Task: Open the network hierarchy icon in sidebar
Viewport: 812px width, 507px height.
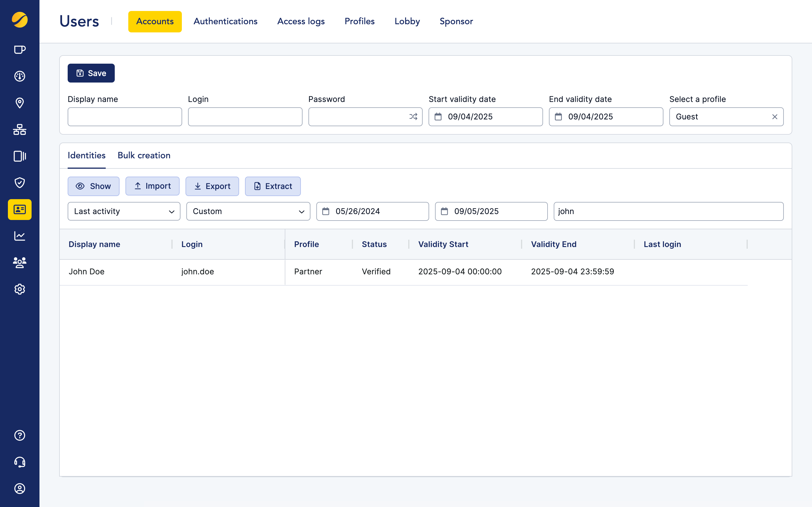Action: pyautogui.click(x=19, y=130)
